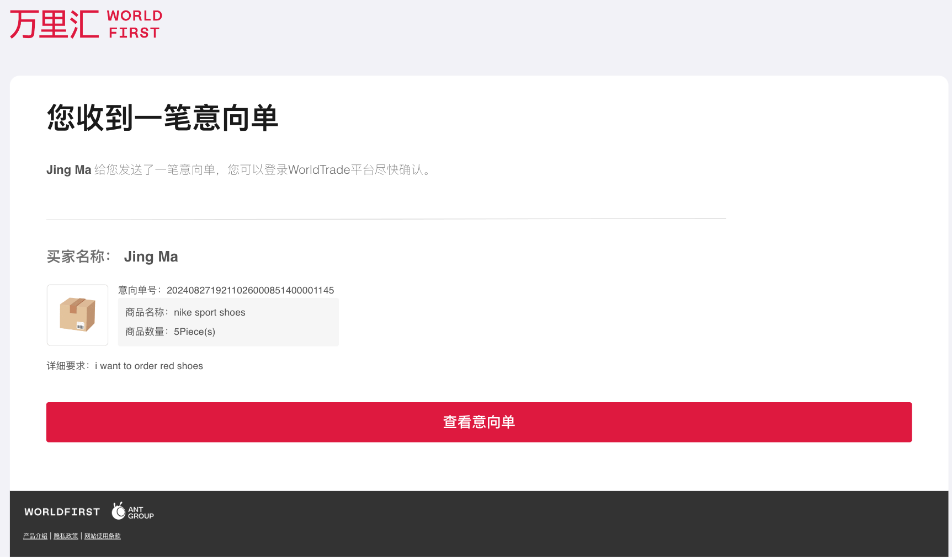Viewport: 952px width, 560px height.
Task: Click the product name nike sport shoes
Action: pos(210,312)
